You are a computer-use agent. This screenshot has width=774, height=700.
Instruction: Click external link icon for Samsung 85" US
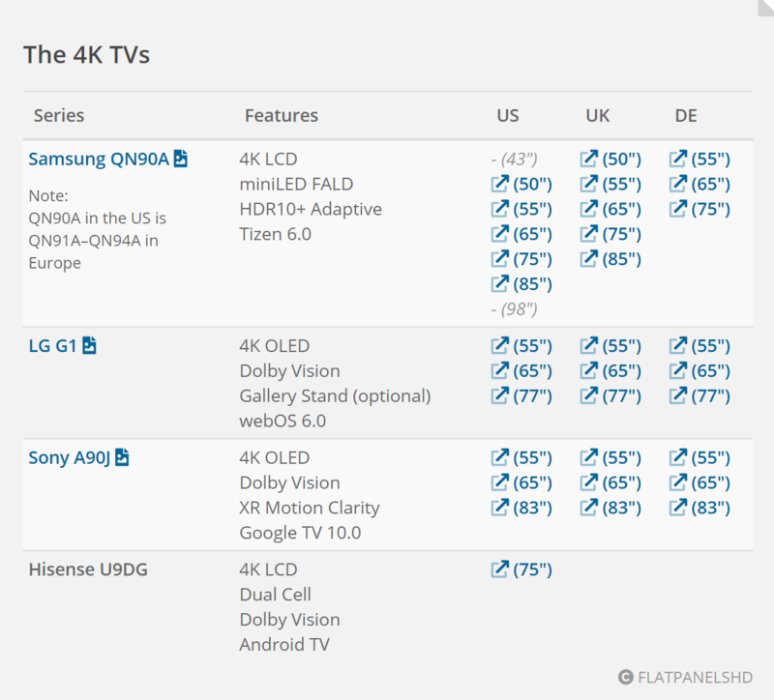click(x=499, y=284)
